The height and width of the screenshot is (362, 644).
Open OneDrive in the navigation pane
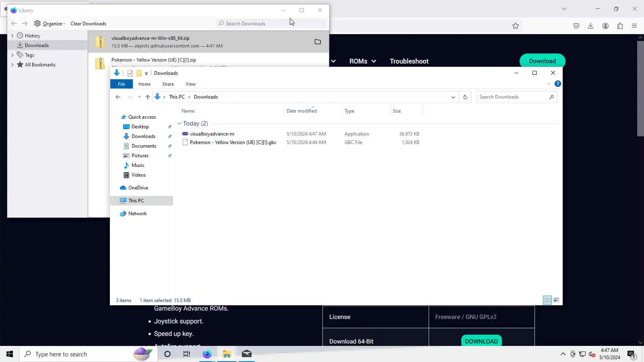click(138, 188)
